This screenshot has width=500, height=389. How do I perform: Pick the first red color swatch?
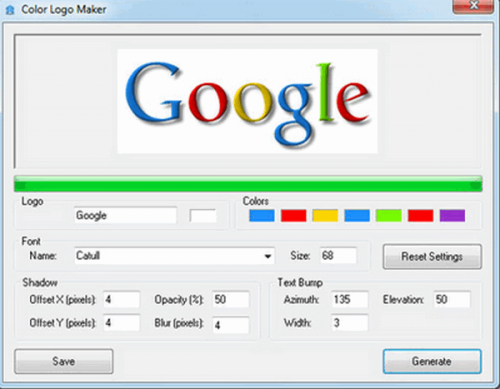tap(294, 215)
